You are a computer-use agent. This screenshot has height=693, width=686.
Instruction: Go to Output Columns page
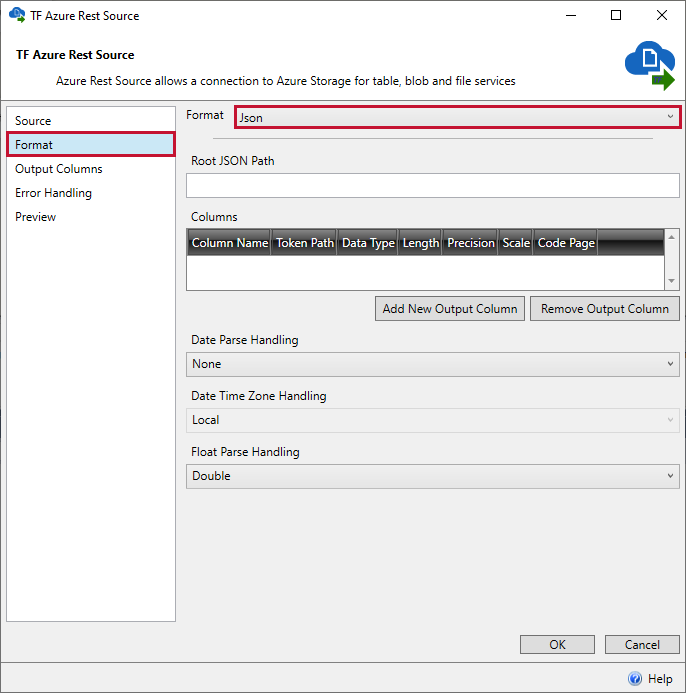[x=91, y=169]
